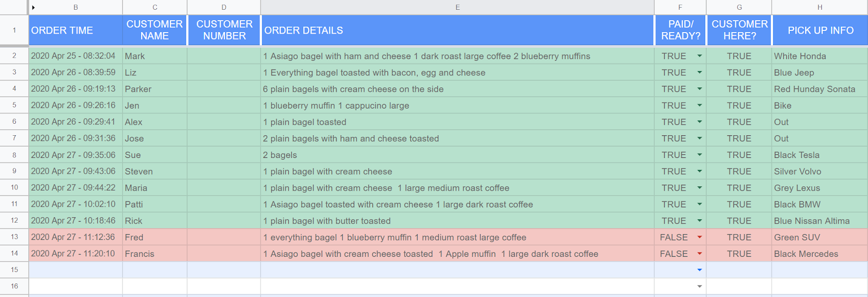Select column B header
This screenshot has height=297, width=868.
(75, 8)
